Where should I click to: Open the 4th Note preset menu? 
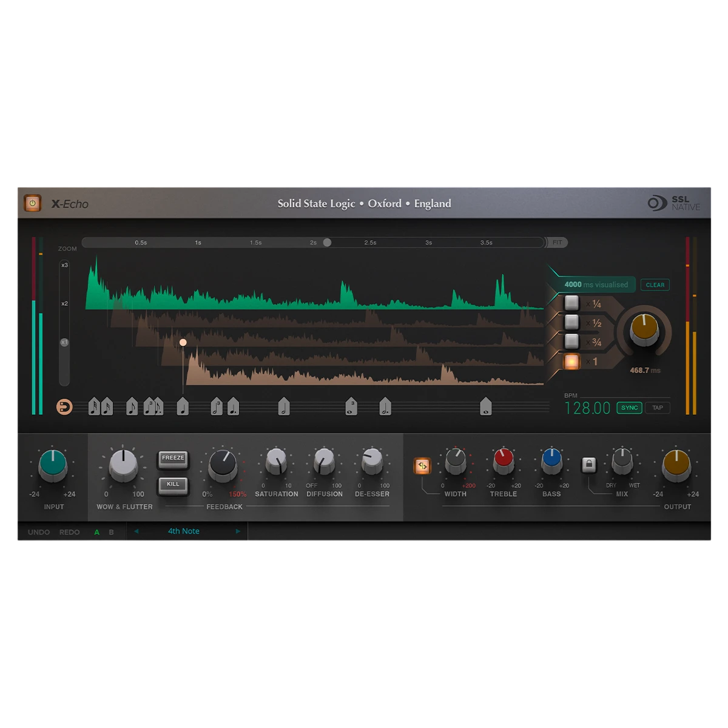pos(184,531)
